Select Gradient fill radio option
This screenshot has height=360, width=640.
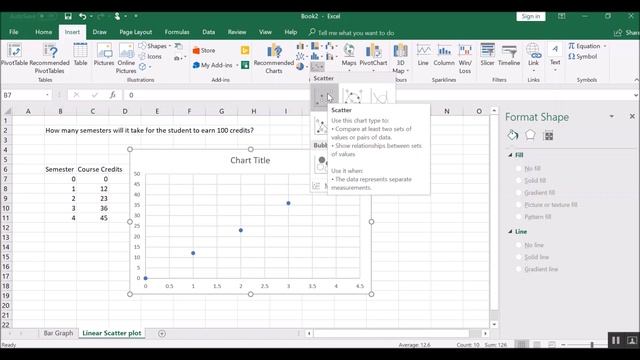click(x=519, y=192)
